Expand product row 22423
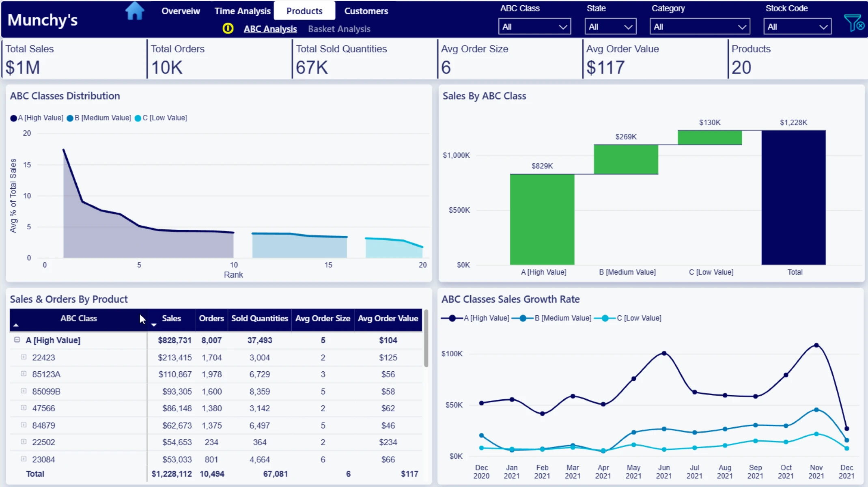The image size is (868, 487). [x=24, y=357]
